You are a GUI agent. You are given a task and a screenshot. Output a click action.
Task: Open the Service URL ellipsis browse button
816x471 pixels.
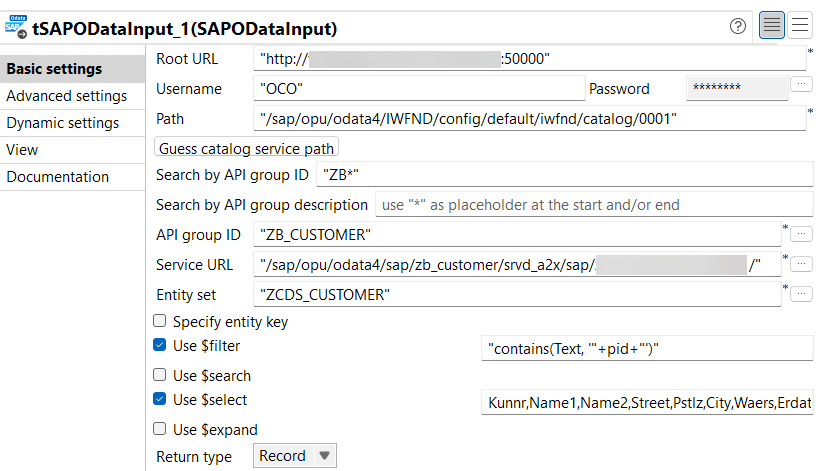(801, 264)
